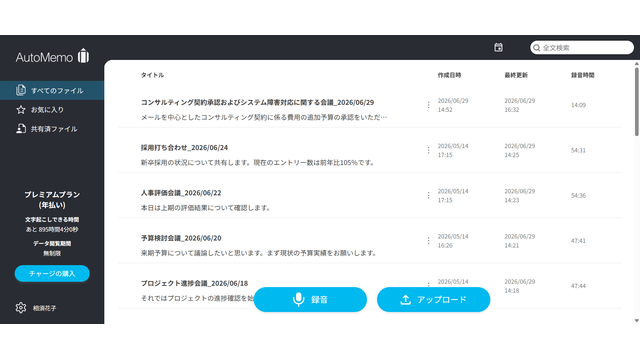Click the アップロード button

coord(433,300)
